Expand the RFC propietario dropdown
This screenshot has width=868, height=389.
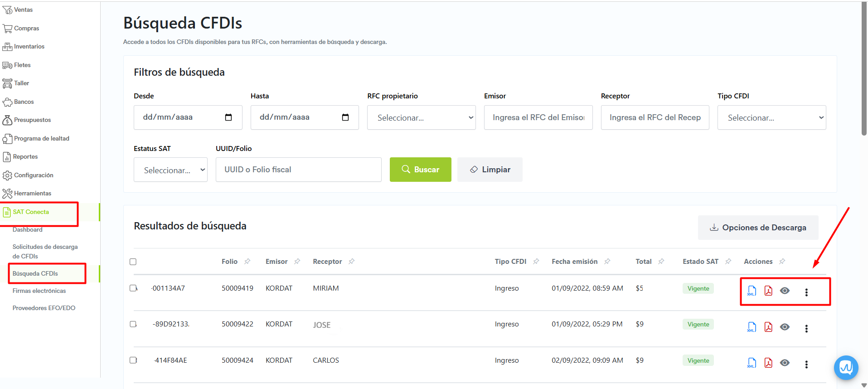tap(421, 118)
